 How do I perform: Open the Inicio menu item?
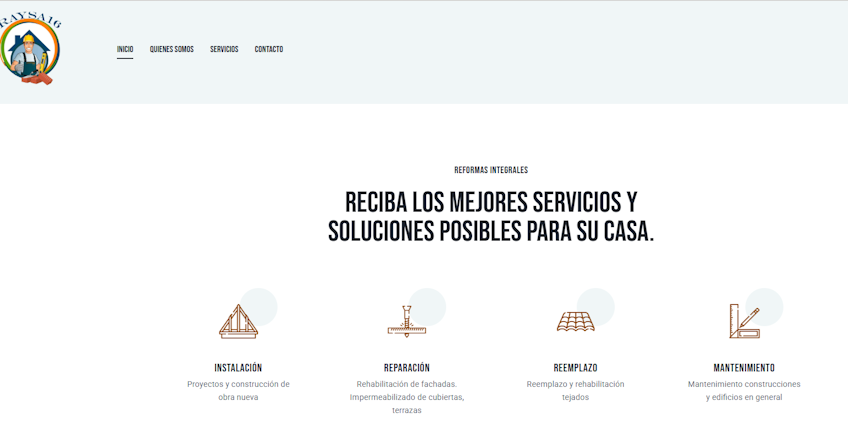[125, 49]
